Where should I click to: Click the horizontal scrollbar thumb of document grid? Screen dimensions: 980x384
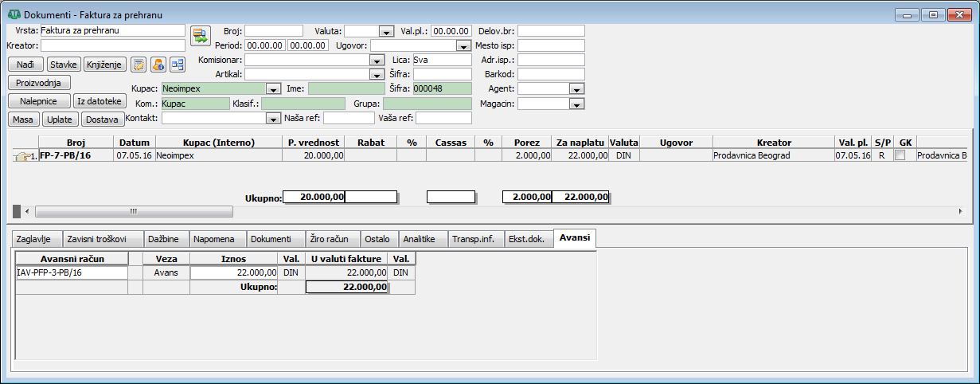[134, 211]
